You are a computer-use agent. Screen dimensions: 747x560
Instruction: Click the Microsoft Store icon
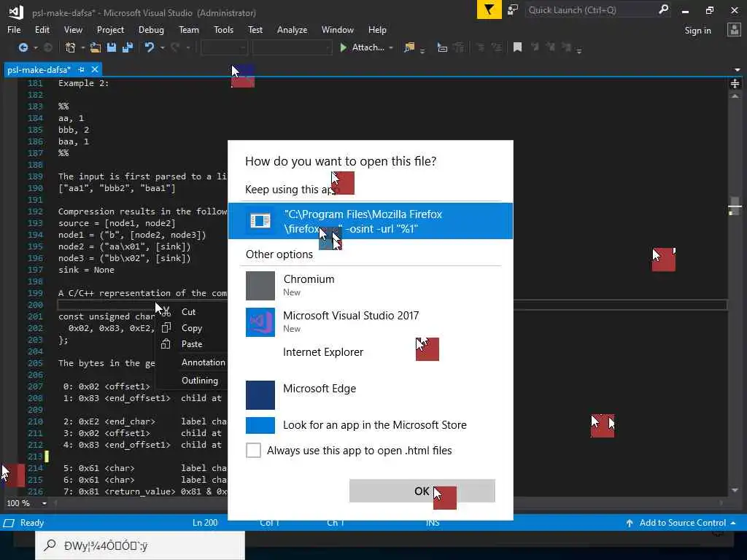[x=260, y=425]
